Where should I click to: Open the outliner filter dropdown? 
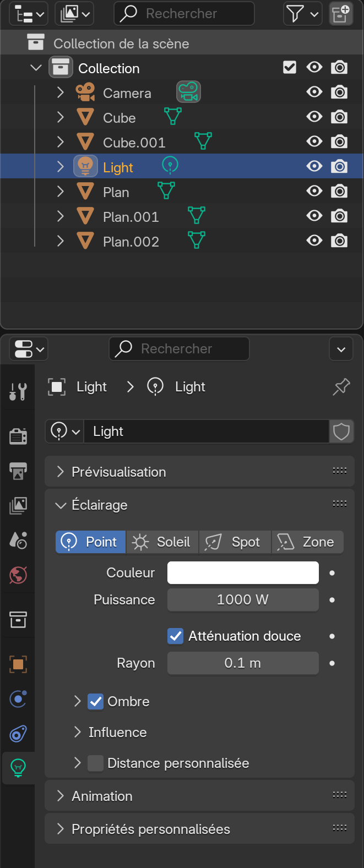click(302, 14)
